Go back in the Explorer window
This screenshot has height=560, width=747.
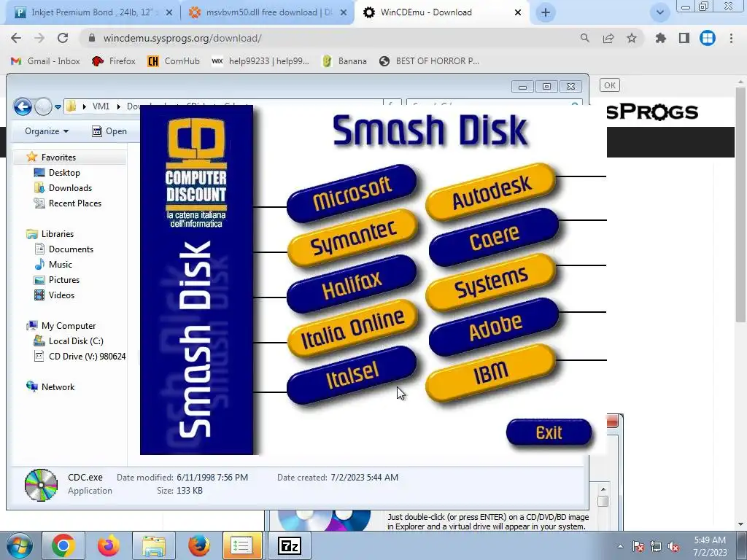pos(23,106)
